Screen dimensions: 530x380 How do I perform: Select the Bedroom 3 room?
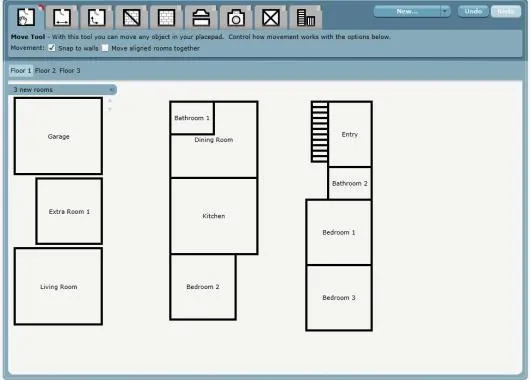click(339, 298)
